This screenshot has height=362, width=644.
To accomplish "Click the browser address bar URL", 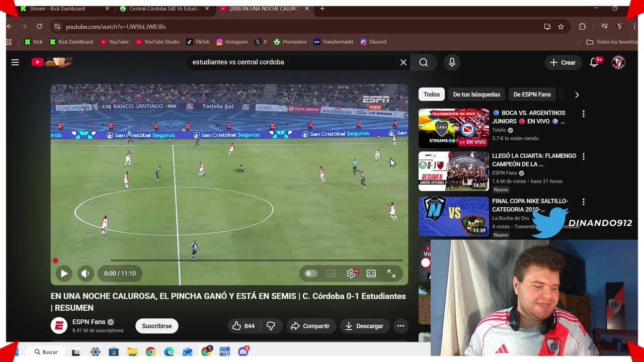I will click(x=116, y=27).
